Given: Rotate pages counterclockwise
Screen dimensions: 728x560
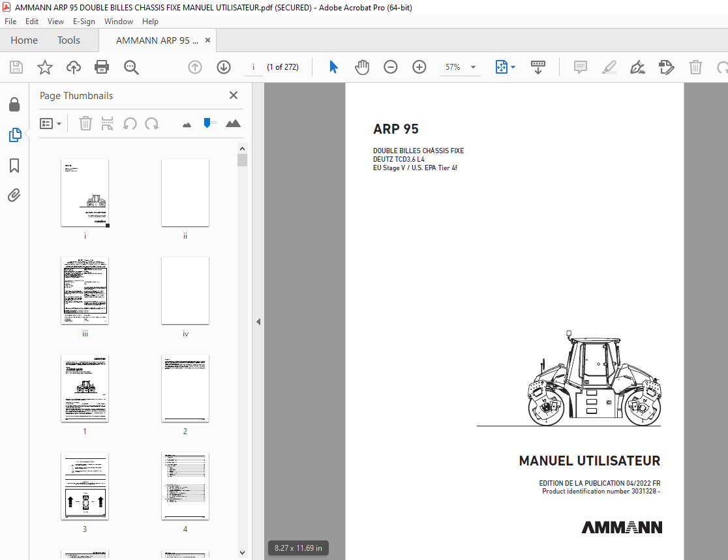Looking at the screenshot, I should (130, 123).
